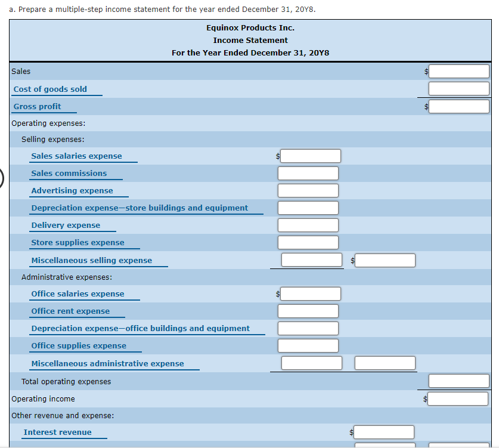Click the Advertising expense amount field
The image size is (499, 448).
[308, 190]
